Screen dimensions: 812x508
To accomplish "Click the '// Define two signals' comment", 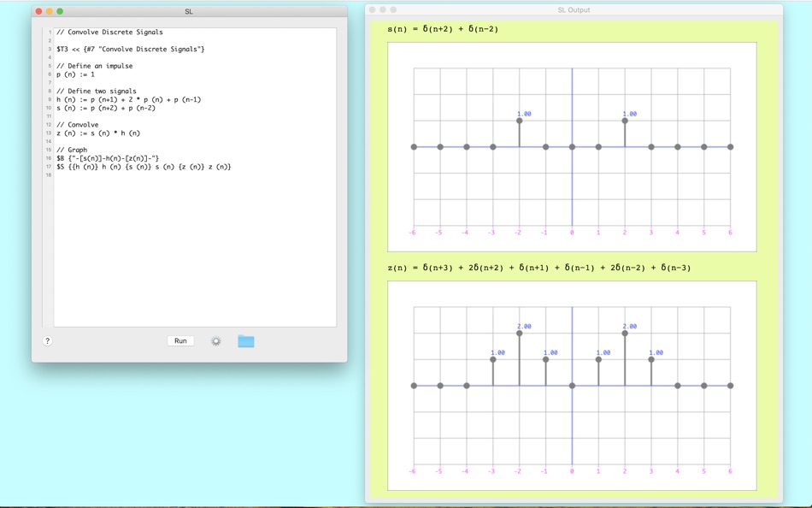I will coord(97,91).
